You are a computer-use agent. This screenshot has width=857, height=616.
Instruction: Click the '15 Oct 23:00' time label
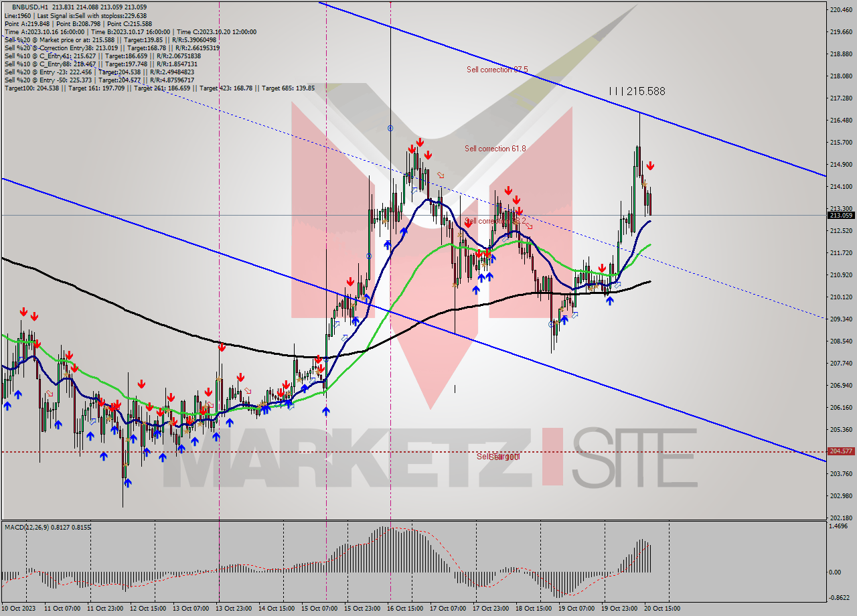coord(362,609)
